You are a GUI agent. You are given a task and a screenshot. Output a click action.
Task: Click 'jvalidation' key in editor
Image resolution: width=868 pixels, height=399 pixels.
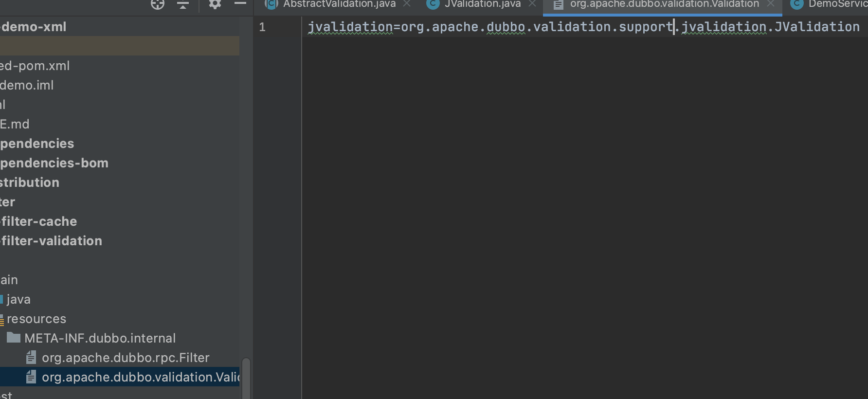[x=350, y=27]
